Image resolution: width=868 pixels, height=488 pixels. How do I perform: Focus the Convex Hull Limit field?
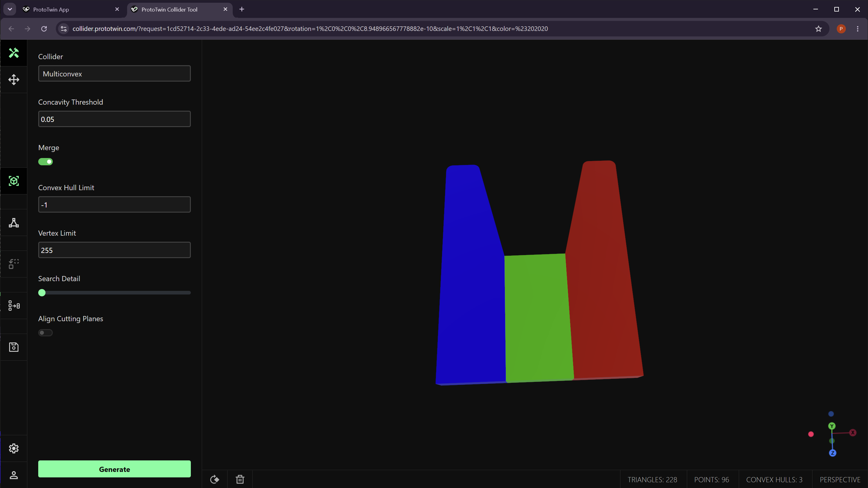(114, 204)
